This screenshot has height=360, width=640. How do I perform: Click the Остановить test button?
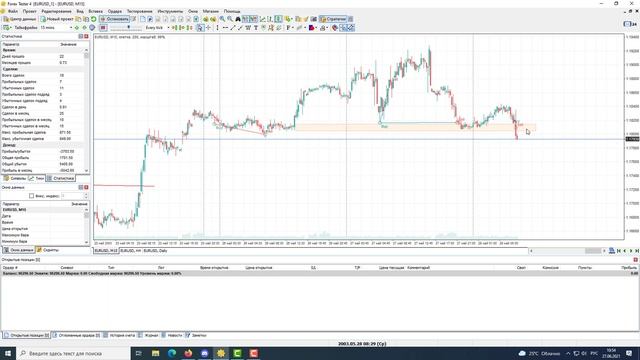pyautogui.click(x=115, y=19)
